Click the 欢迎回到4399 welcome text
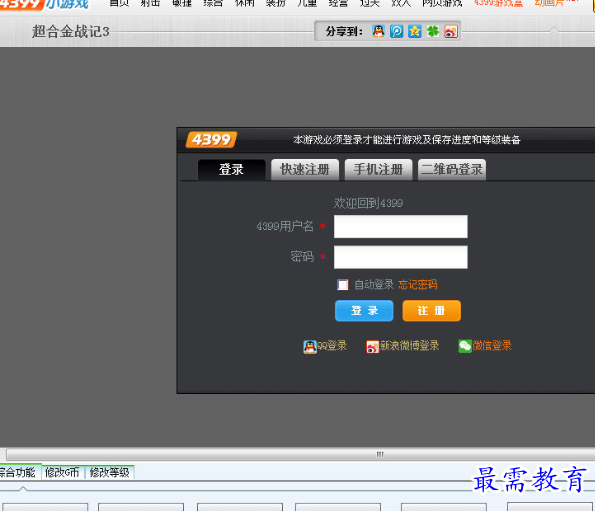The width and height of the screenshot is (595, 511). tap(368, 203)
